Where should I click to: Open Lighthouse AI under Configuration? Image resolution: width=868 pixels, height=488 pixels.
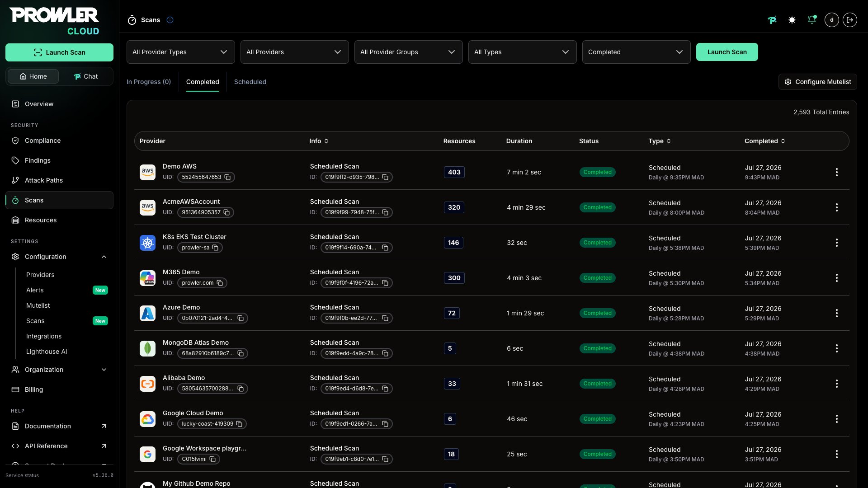coord(47,352)
